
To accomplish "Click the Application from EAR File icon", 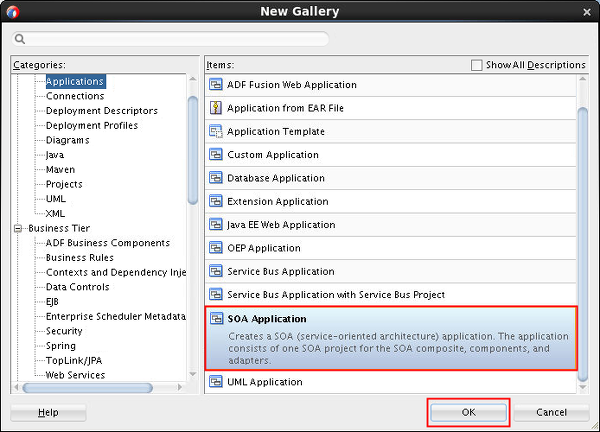I will tap(215, 108).
